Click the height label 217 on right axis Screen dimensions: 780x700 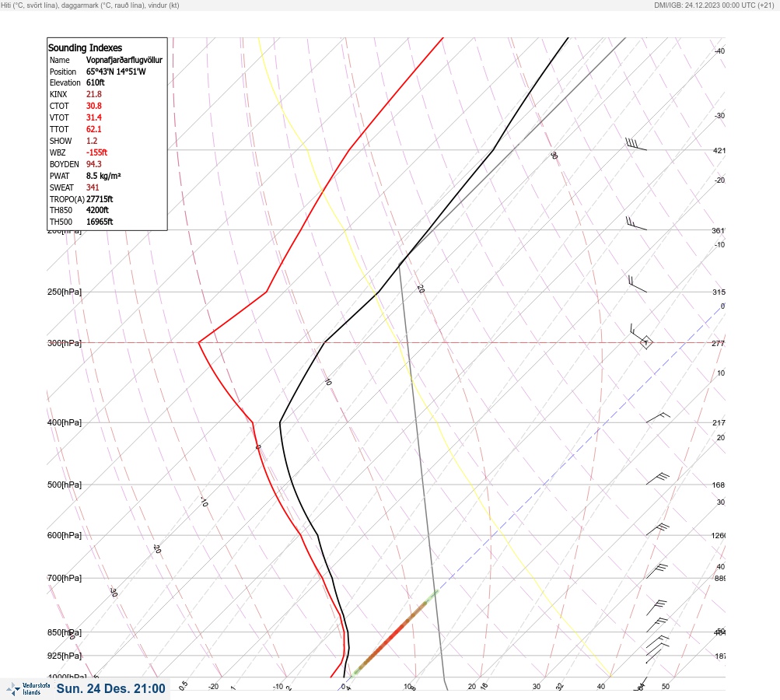point(719,423)
